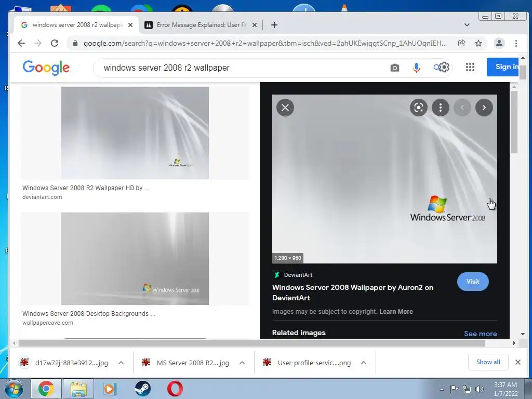This screenshot has width=532, height=399.
Task: Open the Google apps grid
Action: [470, 67]
